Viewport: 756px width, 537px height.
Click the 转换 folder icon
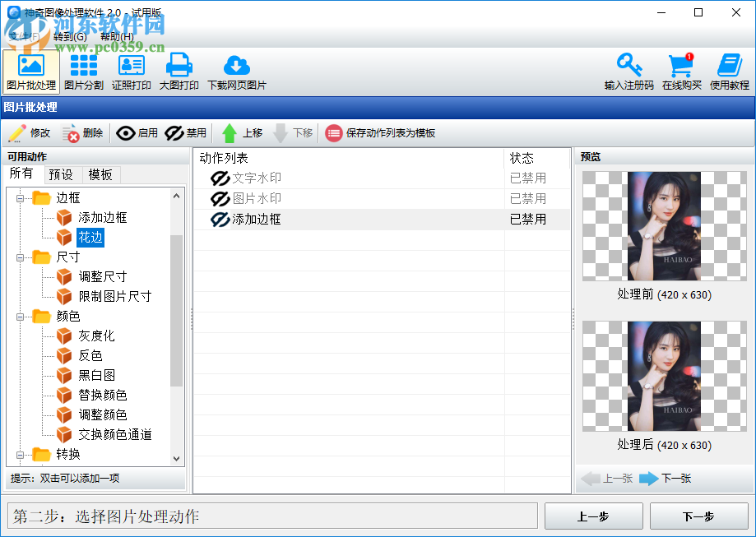(41, 454)
